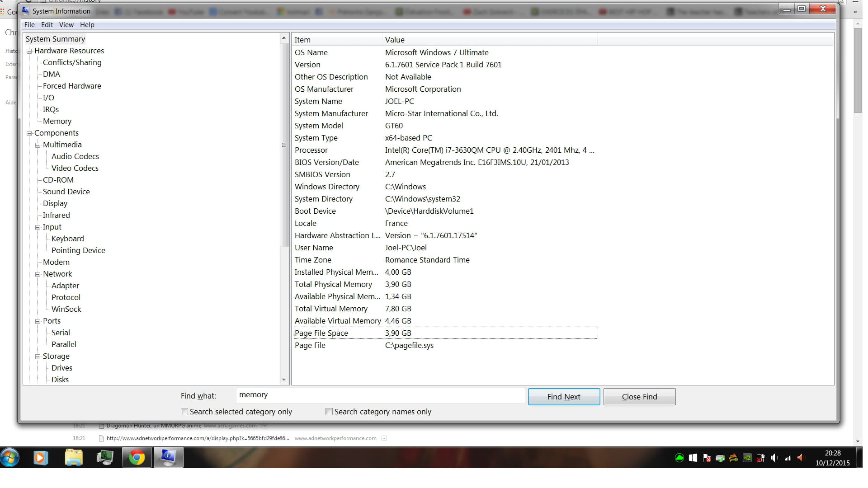The image size is (868, 488).
Task: Open Windows Explorer folder icon in taskbar
Action: pos(73,458)
